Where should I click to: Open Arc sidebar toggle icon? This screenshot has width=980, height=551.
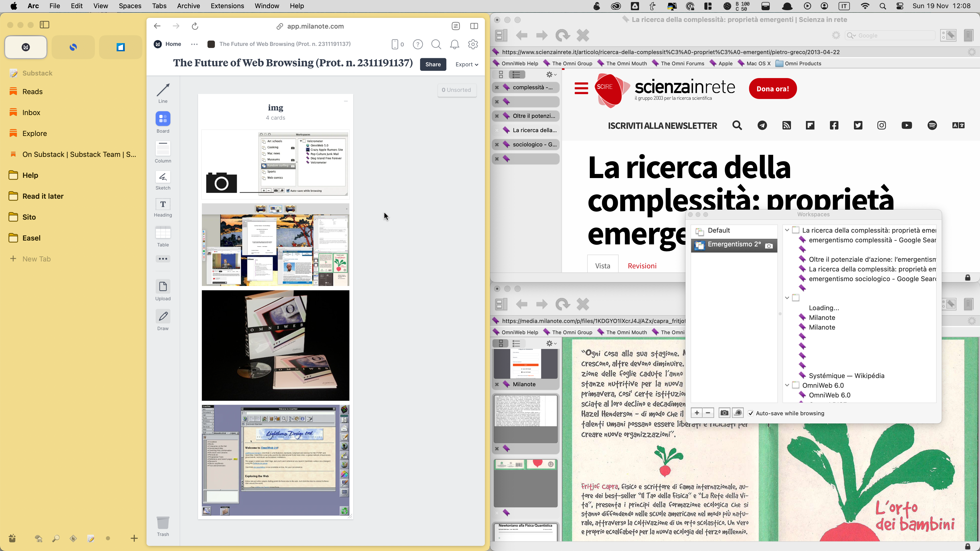click(44, 25)
